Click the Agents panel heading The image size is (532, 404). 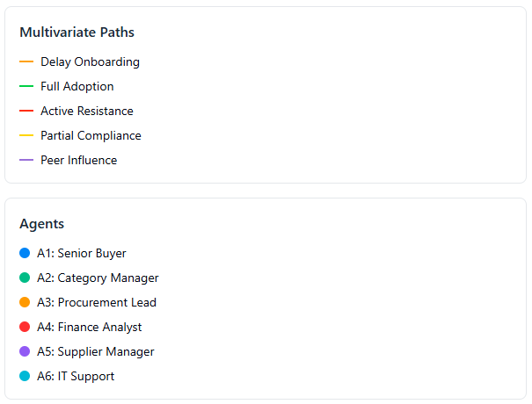pos(42,224)
